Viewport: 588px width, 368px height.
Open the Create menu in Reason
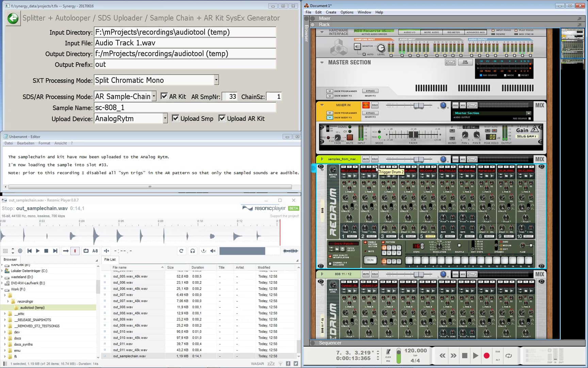[x=331, y=12]
